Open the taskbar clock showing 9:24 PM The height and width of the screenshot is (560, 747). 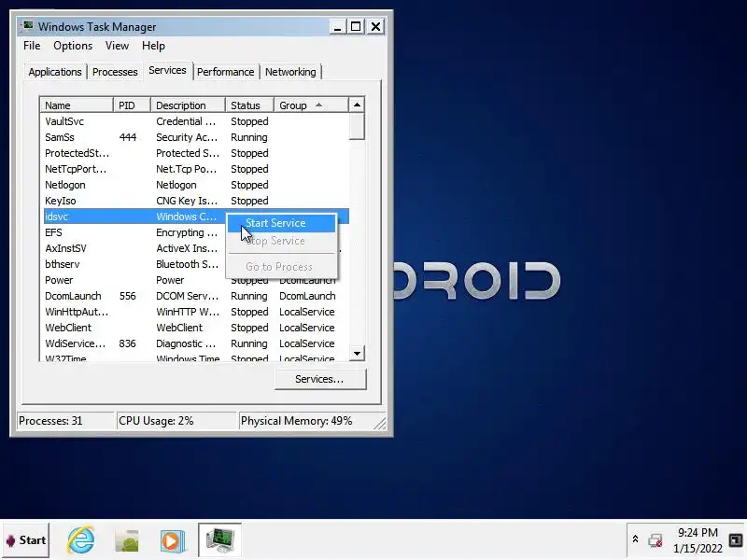(x=698, y=540)
